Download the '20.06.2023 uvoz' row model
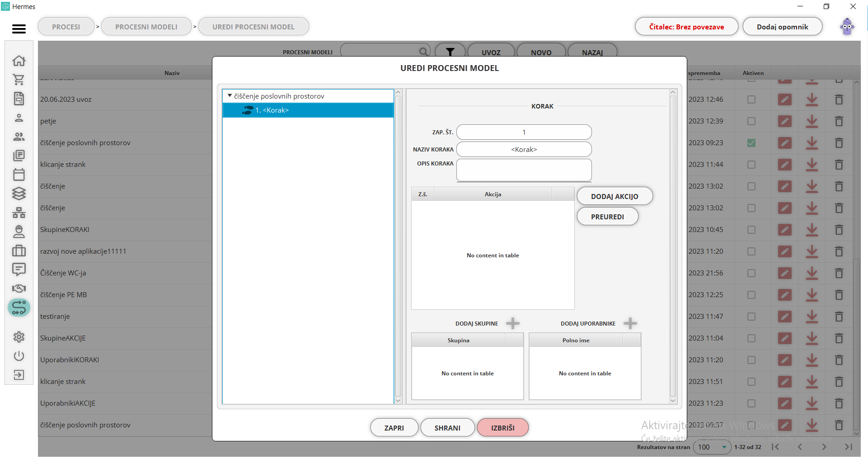The image size is (868, 464). point(812,99)
